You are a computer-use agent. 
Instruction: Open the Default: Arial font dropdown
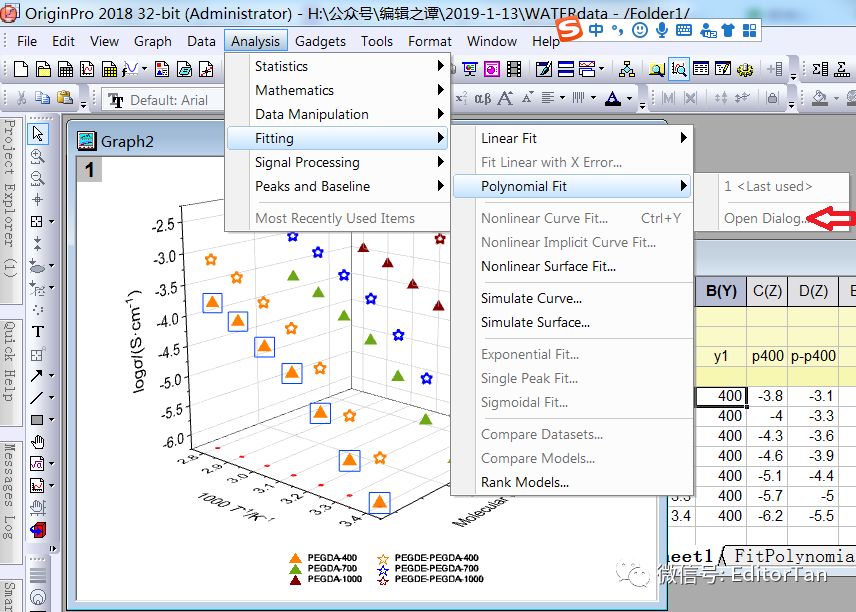pos(165,100)
